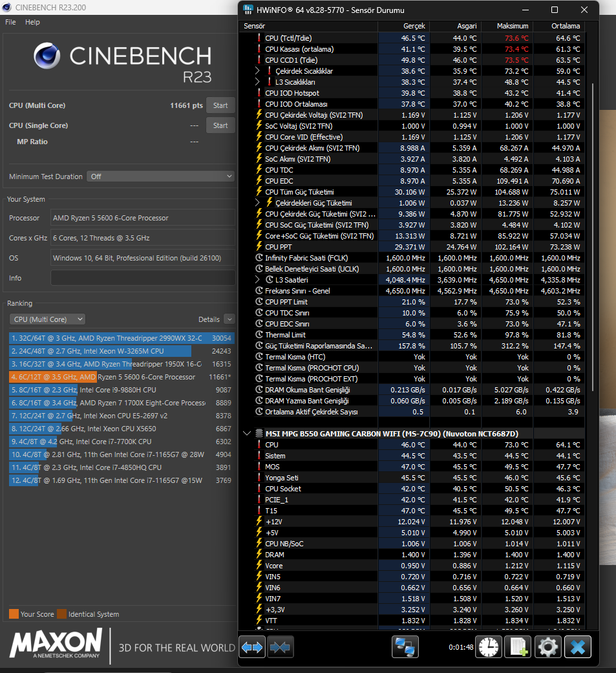Image resolution: width=616 pixels, height=673 pixels.
Task: Open the File menu in Cinebench
Action: [10, 22]
